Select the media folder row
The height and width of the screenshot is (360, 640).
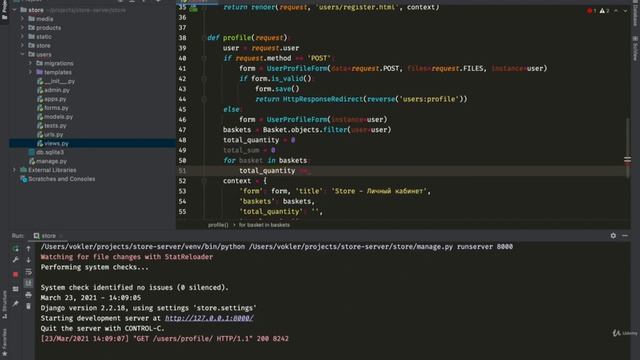[x=92, y=19]
